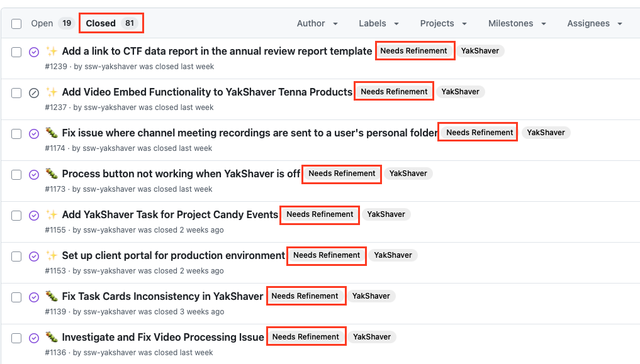Select checkbox for CTF data report issue

tap(16, 52)
